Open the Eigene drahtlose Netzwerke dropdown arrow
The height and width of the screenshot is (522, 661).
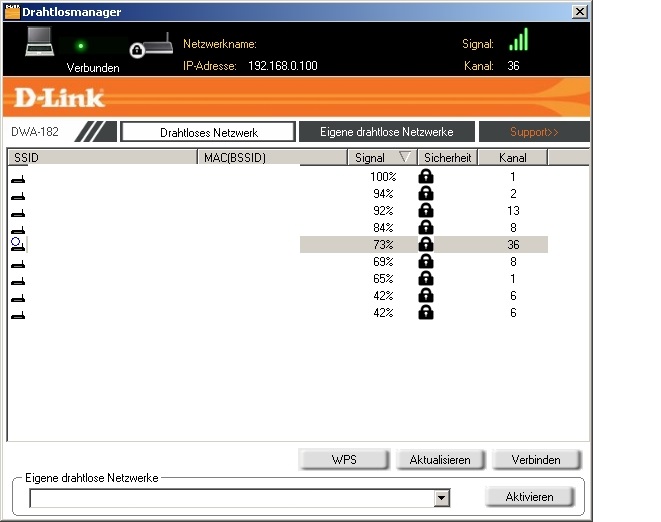click(441, 498)
